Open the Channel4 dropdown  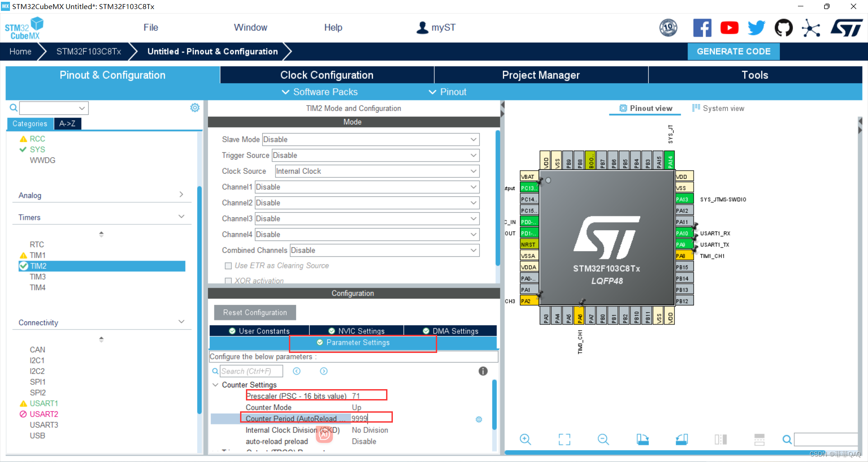pos(367,234)
